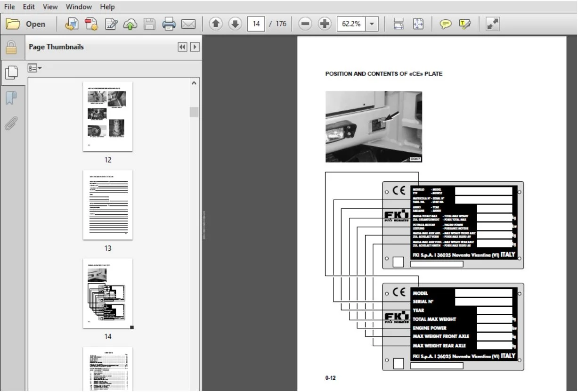
Task: Select page 14 thumbnail
Action: [108, 293]
